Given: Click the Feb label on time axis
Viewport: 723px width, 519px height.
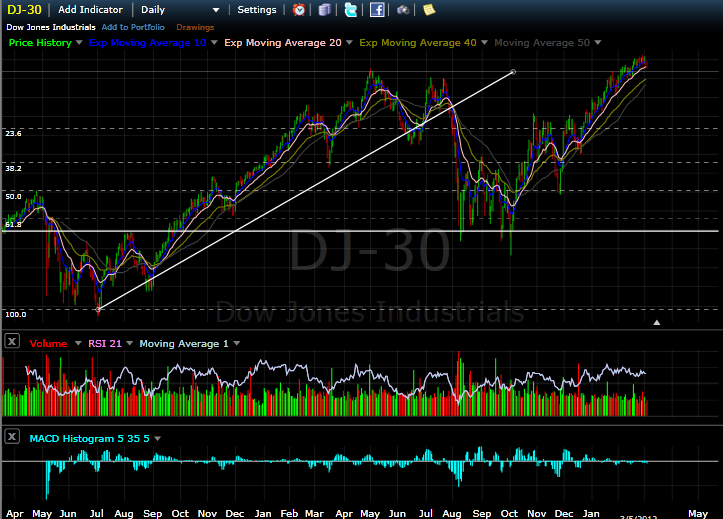Looking at the screenshot, I should (x=289, y=513).
